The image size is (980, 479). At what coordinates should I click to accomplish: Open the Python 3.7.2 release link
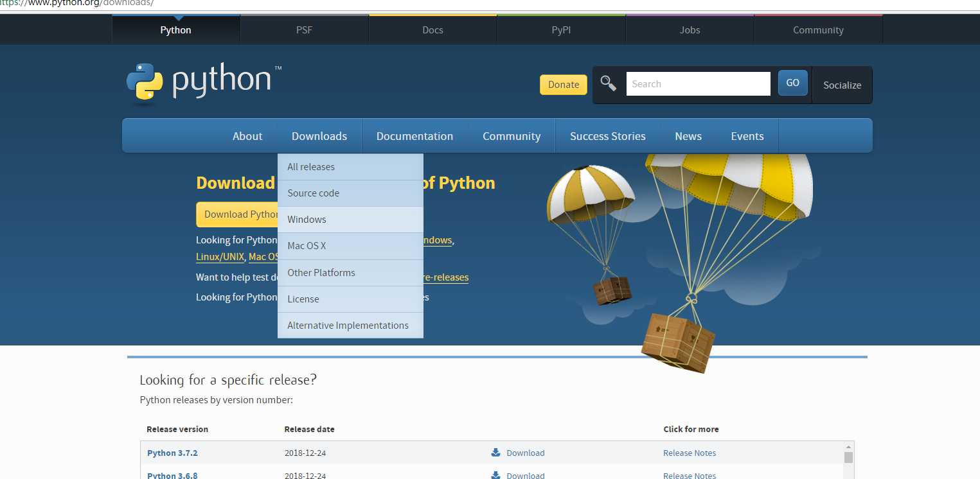click(x=172, y=453)
